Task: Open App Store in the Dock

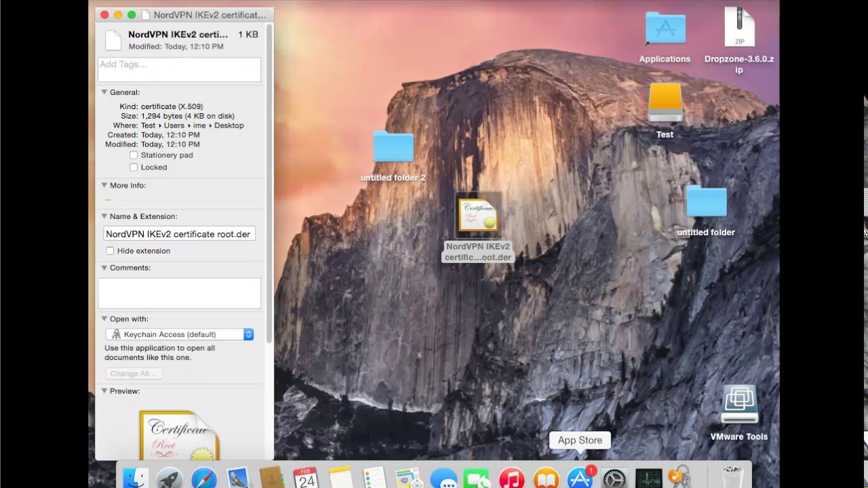Action: point(580,477)
